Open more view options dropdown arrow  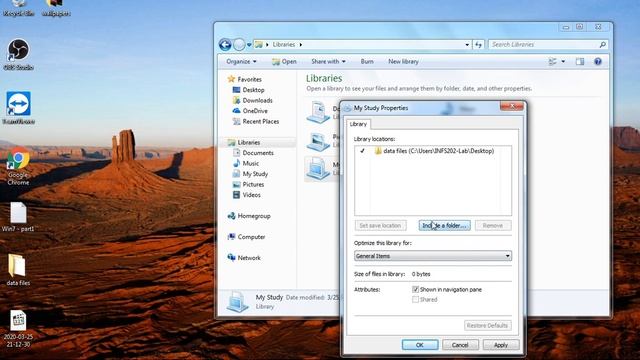coord(563,62)
